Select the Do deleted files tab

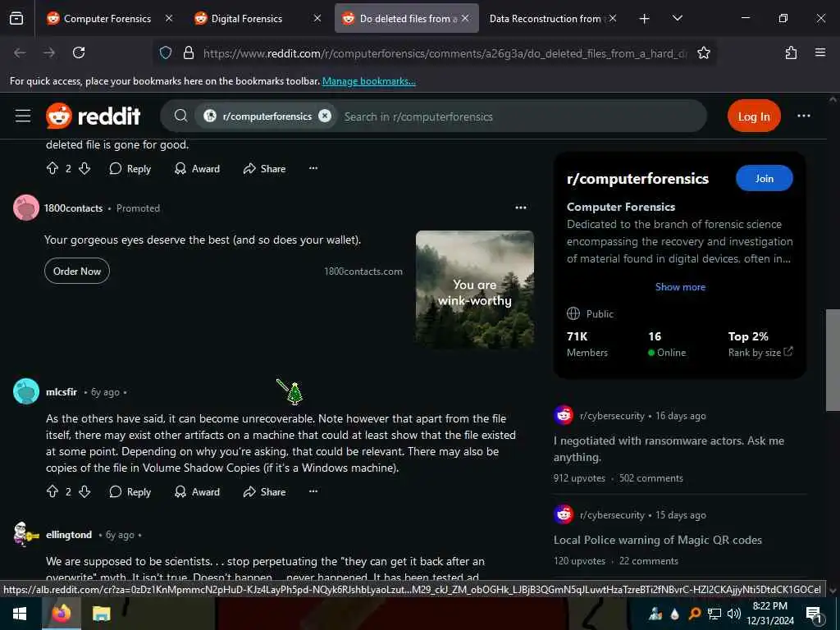[407, 18]
